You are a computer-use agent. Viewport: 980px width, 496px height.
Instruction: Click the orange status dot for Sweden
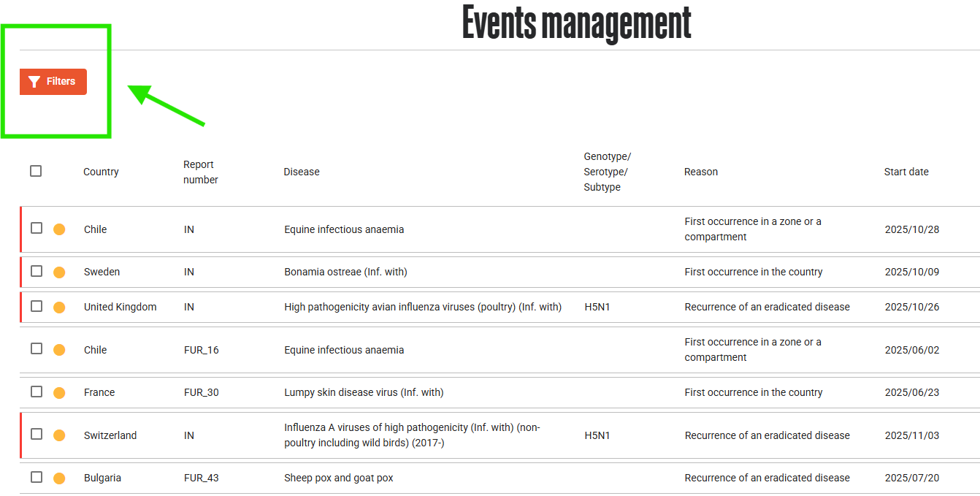[x=59, y=272]
